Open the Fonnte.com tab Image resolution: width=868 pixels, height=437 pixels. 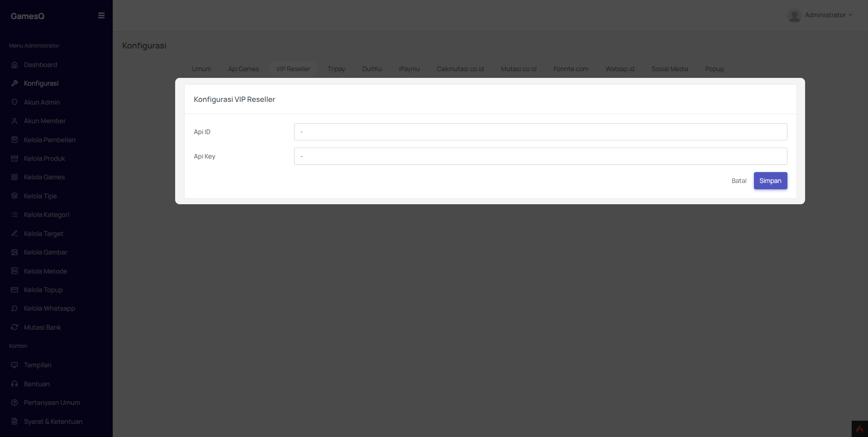click(571, 69)
